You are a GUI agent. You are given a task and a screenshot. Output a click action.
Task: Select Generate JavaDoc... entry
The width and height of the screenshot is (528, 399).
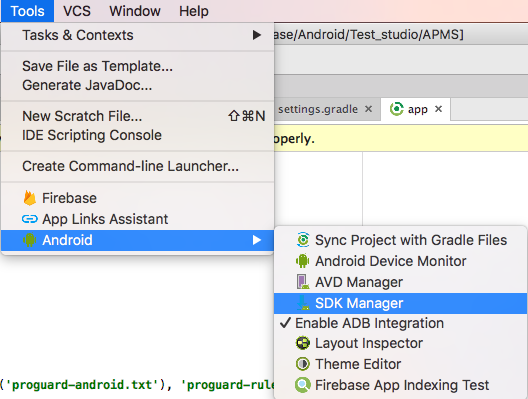[137, 85]
